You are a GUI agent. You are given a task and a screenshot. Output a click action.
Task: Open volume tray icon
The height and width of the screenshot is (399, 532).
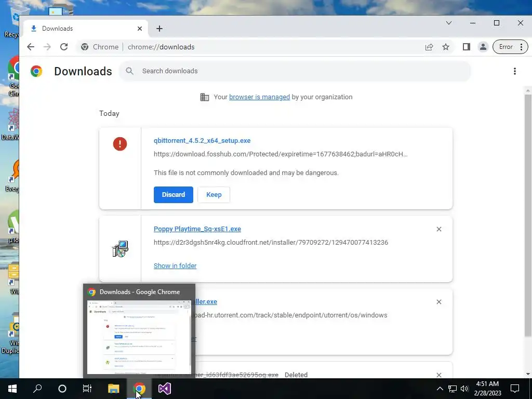[x=464, y=389]
